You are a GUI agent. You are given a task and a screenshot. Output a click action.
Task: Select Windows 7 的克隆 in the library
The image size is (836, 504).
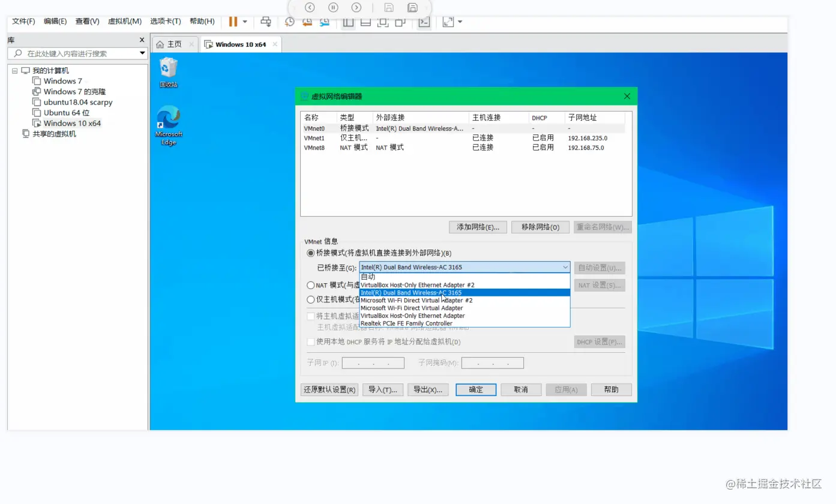pyautogui.click(x=74, y=92)
